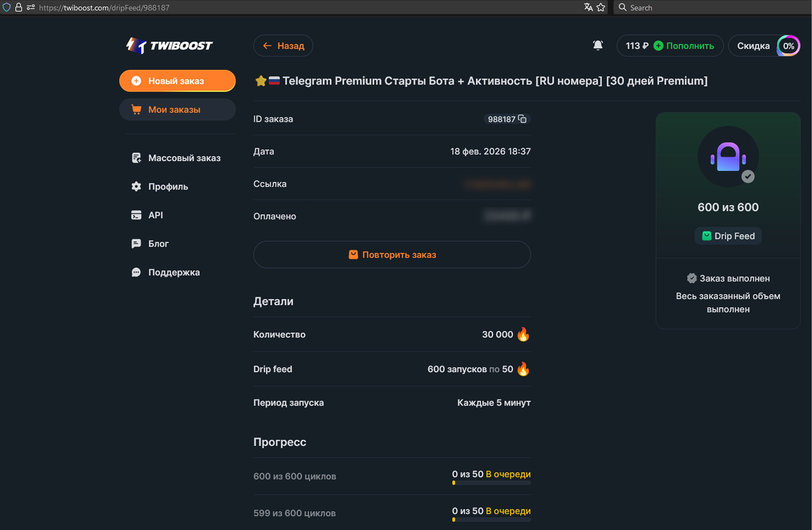Click the green plus top-up icon

pos(658,46)
